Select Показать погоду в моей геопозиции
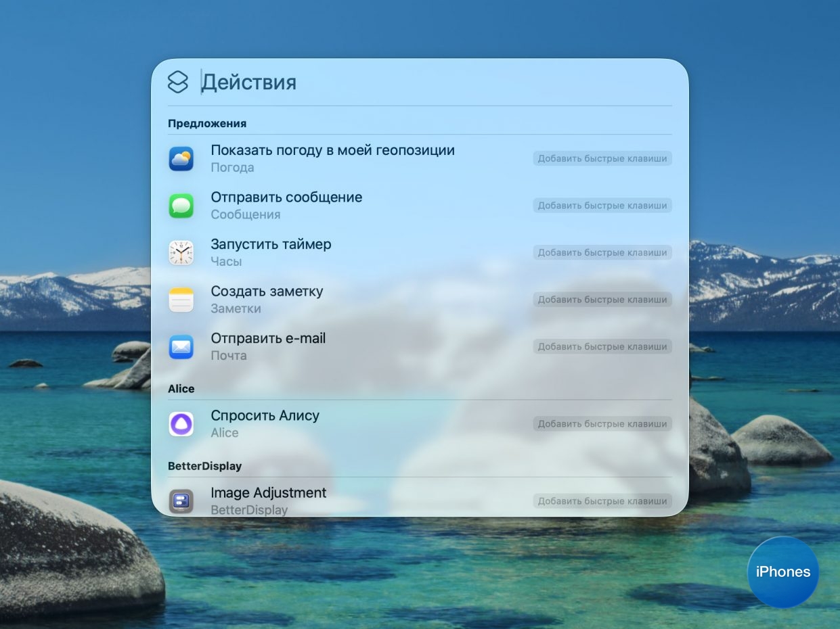Screen dimensions: 840x629 pos(332,150)
